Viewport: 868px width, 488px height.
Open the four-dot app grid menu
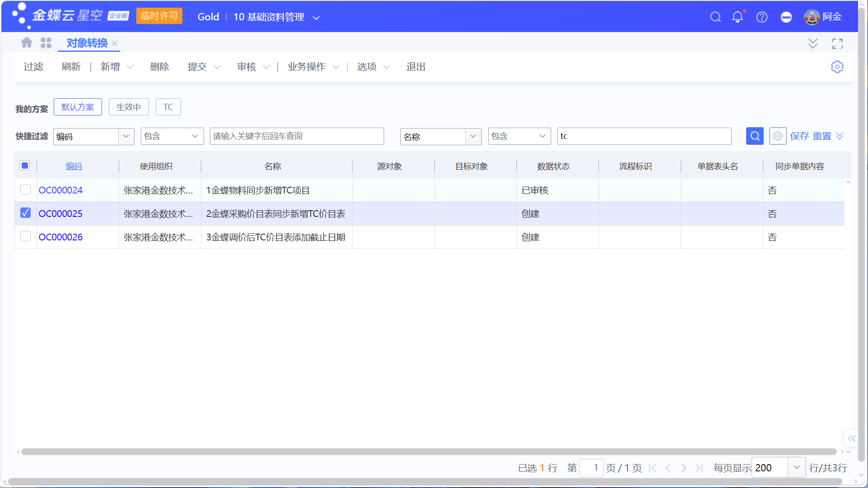[46, 43]
